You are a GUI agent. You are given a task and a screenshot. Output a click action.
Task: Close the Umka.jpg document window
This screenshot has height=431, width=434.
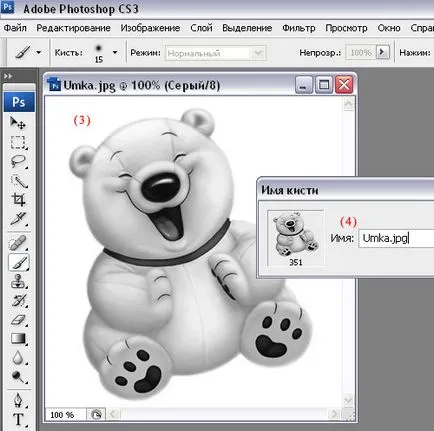click(344, 85)
